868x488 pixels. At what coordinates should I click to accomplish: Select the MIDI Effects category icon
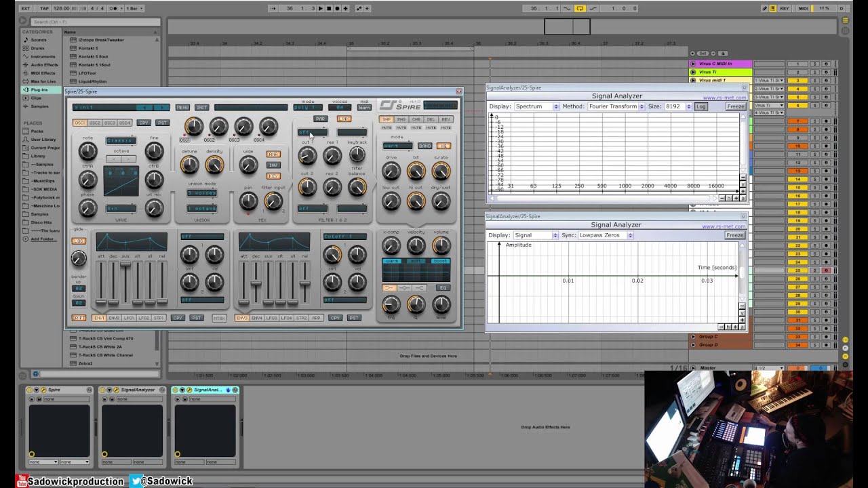(26, 73)
